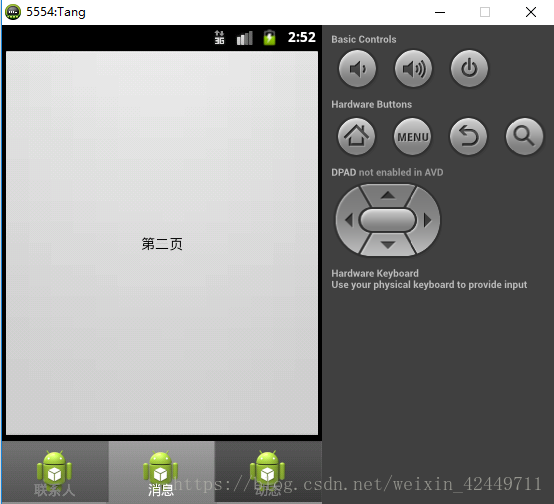Click the DPAD down arrow

pyautogui.click(x=388, y=245)
